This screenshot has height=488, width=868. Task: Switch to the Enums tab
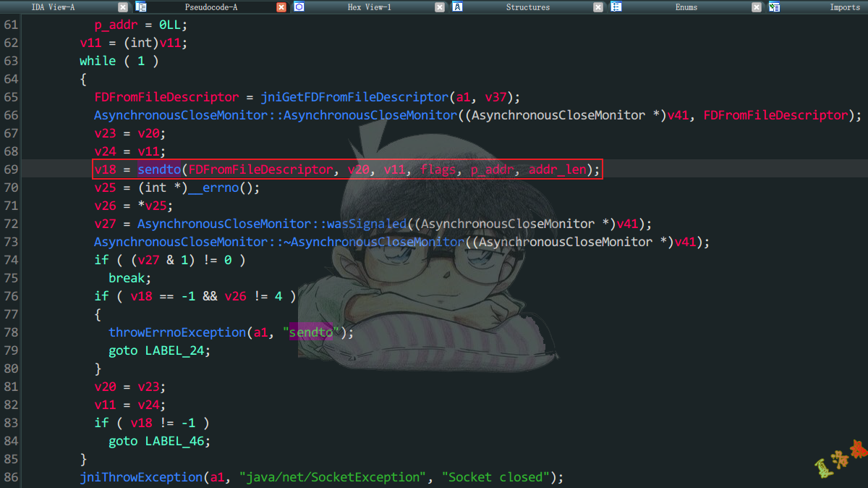[684, 7]
